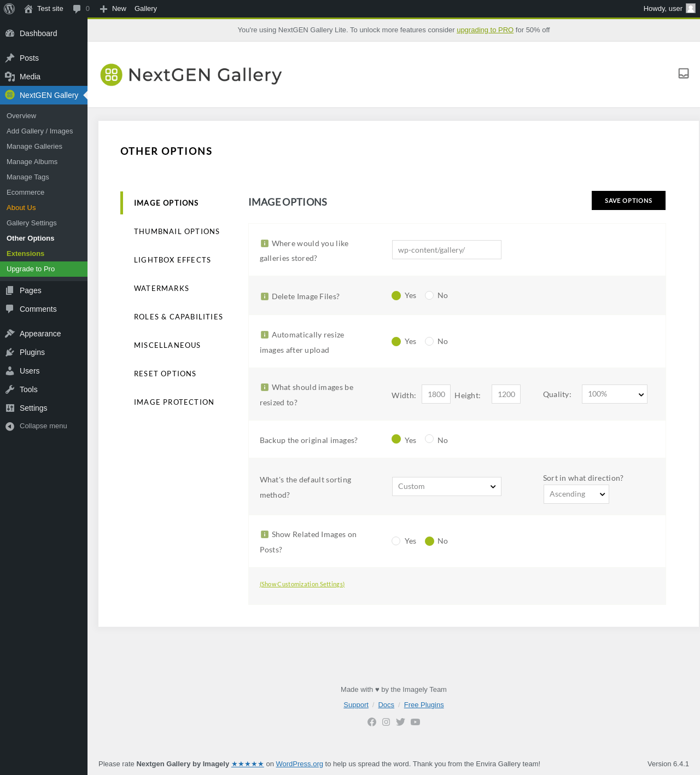Image resolution: width=700 pixels, height=775 pixels.
Task: Click the user avatar icon
Action: coord(691,8)
